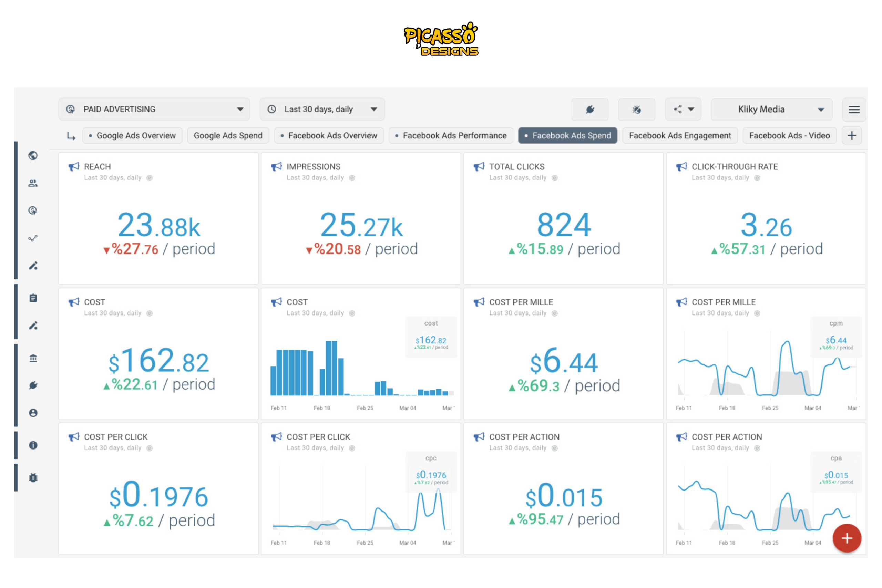
Task: Click the bug icon in sidebar
Action: [x=33, y=477]
